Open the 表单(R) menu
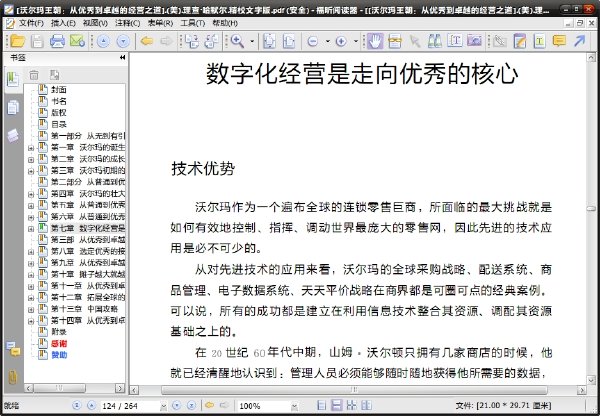 (x=160, y=23)
